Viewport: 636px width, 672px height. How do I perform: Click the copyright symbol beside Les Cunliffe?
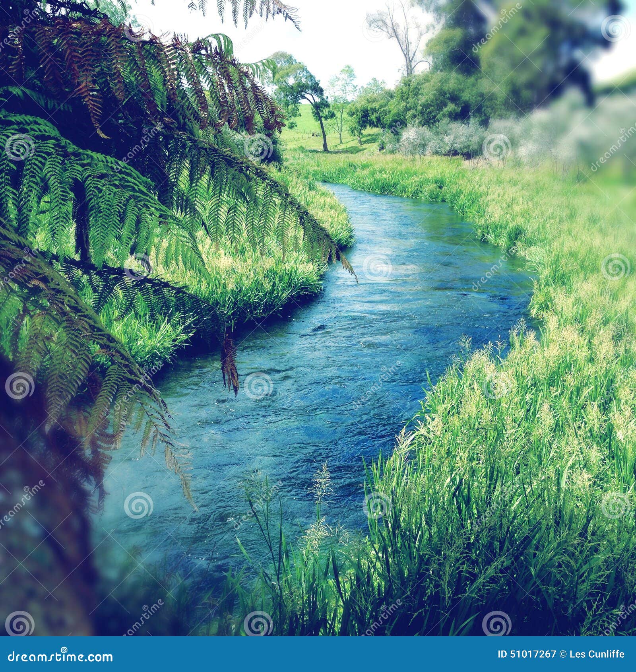563,654
